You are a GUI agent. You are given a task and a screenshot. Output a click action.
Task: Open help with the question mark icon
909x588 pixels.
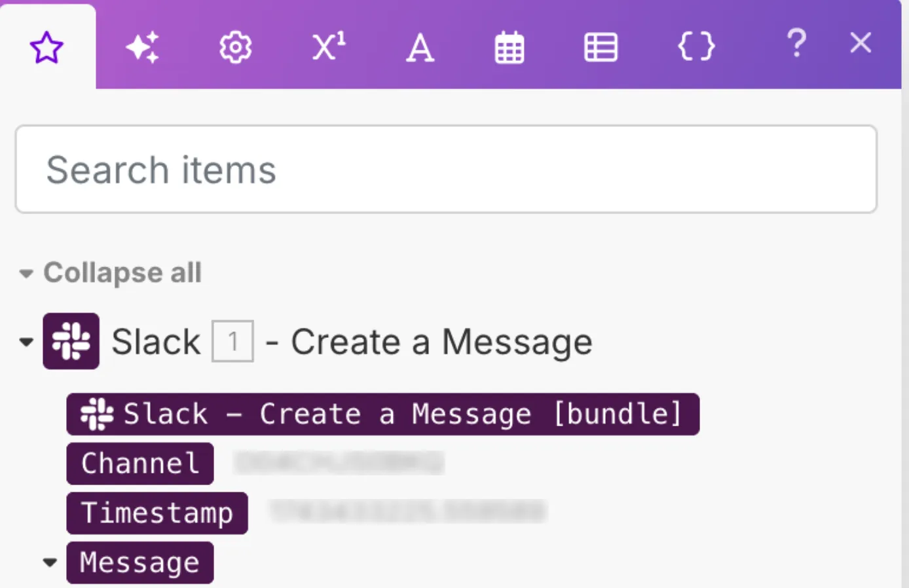pyautogui.click(x=796, y=44)
